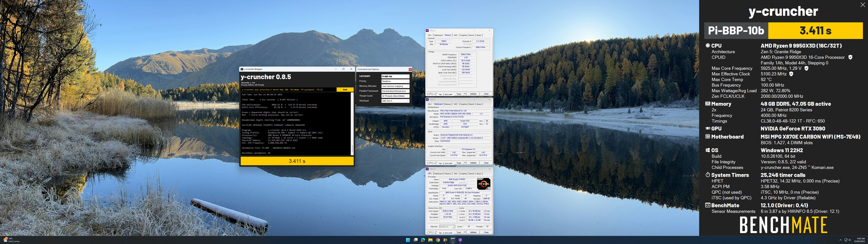Expand the Tools arrow in the CPU tab CPU-Z window
This screenshot has width=868, height=244.
click(x=465, y=232)
